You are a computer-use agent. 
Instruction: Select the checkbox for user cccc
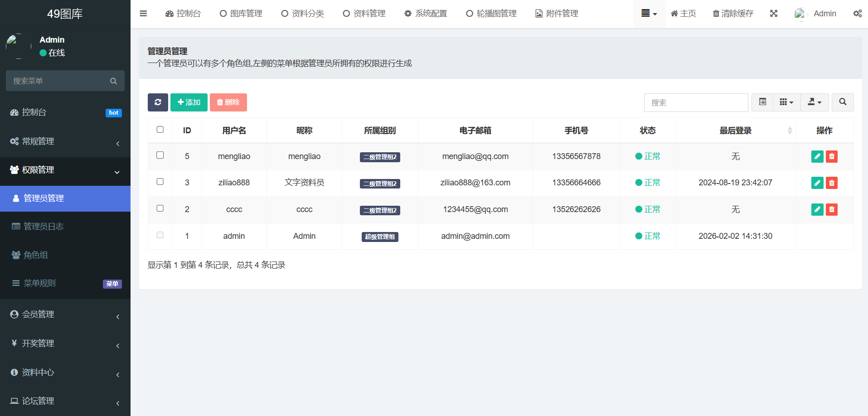coord(160,208)
